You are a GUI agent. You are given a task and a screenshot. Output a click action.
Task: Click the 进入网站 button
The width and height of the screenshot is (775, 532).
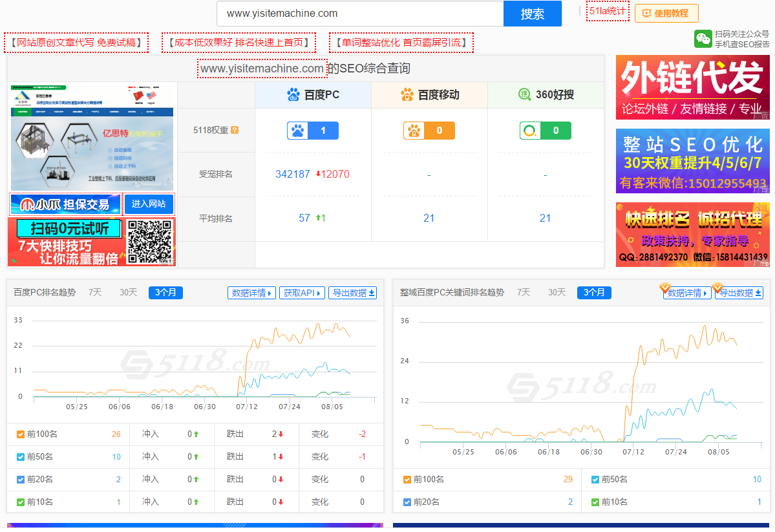click(x=149, y=204)
